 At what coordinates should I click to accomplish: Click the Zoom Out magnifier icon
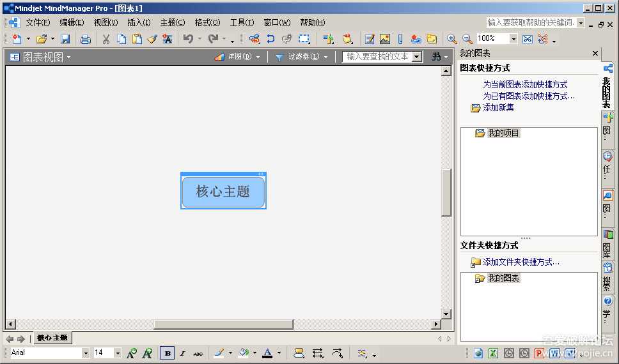pyautogui.click(x=467, y=39)
